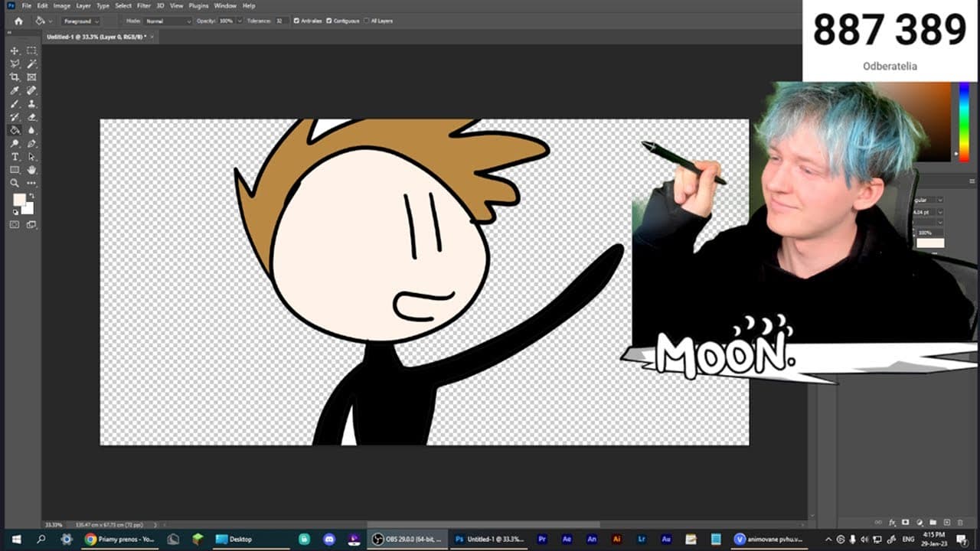This screenshot has height=551, width=980.
Task: Open Discord from the taskbar
Action: pos(329,539)
